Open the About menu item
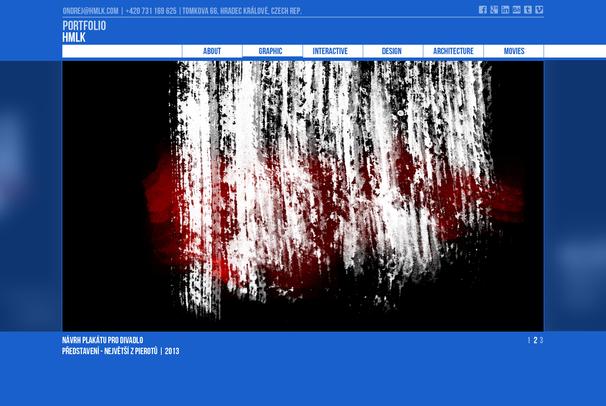This screenshot has width=606, height=406. pyautogui.click(x=212, y=51)
